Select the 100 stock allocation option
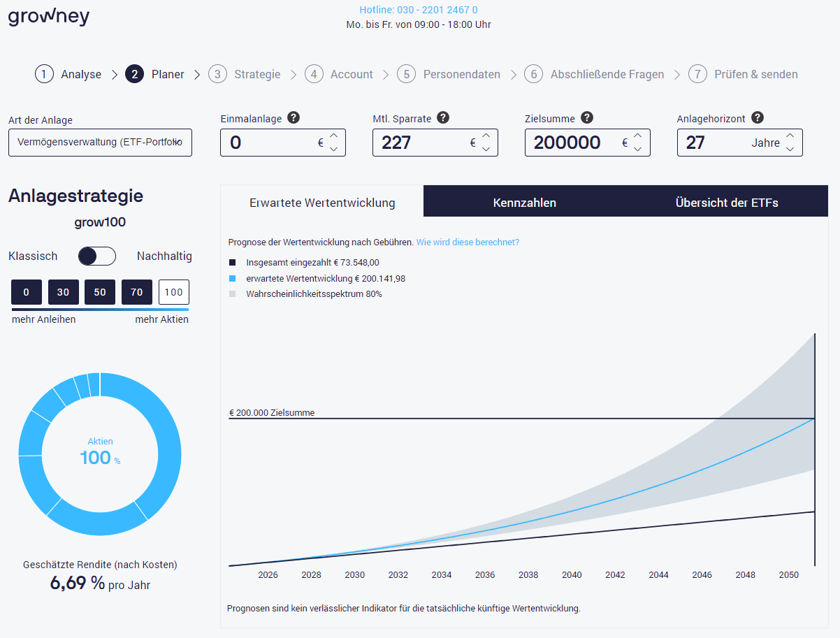Screen dimensions: 840x638 (173, 292)
